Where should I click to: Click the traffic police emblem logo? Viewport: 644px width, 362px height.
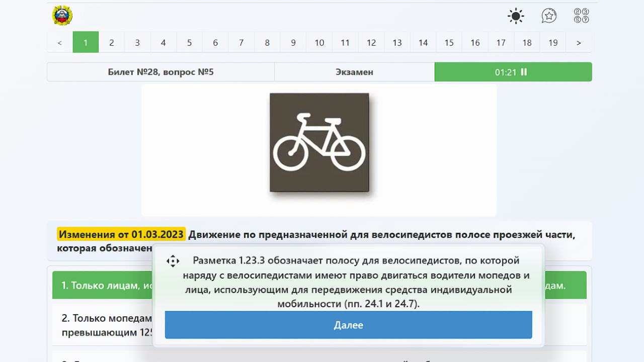(x=61, y=16)
